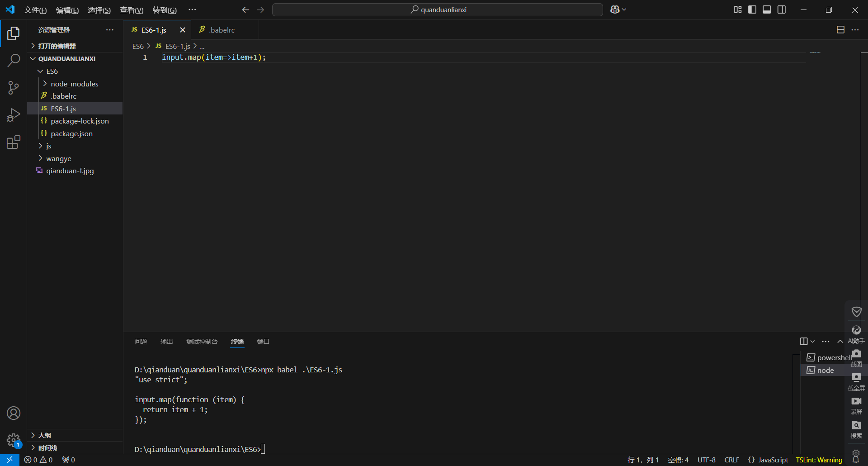
Task: Open the Run and Debug view
Action: coord(14,115)
